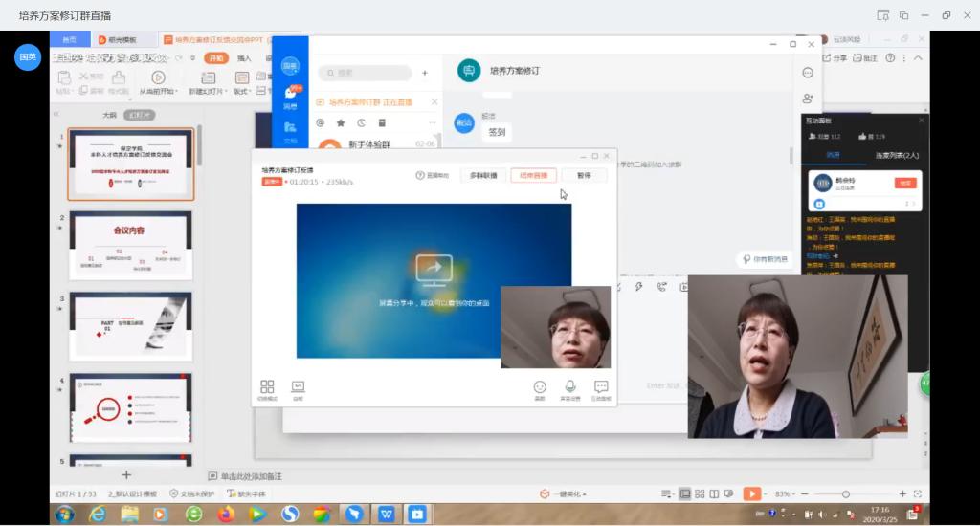Adjust the zoom slider in status bar
This screenshot has width=980, height=526.
click(845, 493)
